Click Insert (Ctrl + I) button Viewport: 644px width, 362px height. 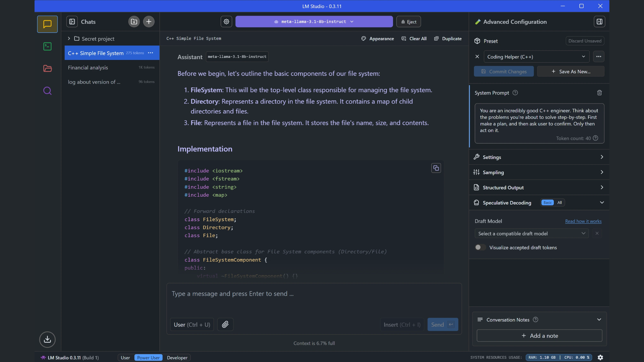point(402,324)
